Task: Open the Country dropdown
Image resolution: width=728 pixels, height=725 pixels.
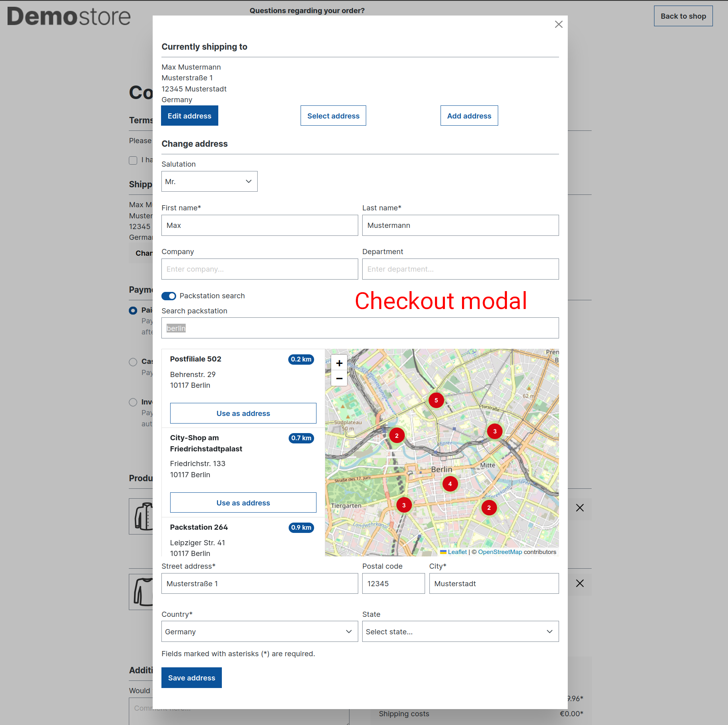Action: click(260, 632)
